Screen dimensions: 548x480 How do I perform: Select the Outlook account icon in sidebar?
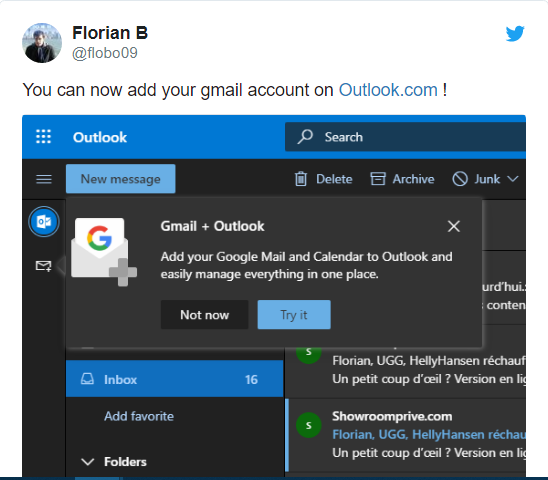[44, 222]
